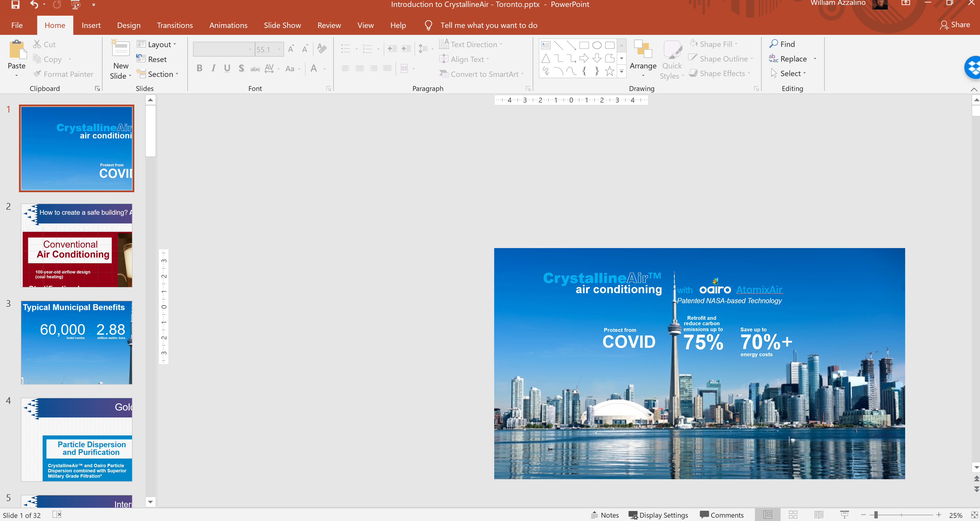Increase list indent level

pos(406,48)
